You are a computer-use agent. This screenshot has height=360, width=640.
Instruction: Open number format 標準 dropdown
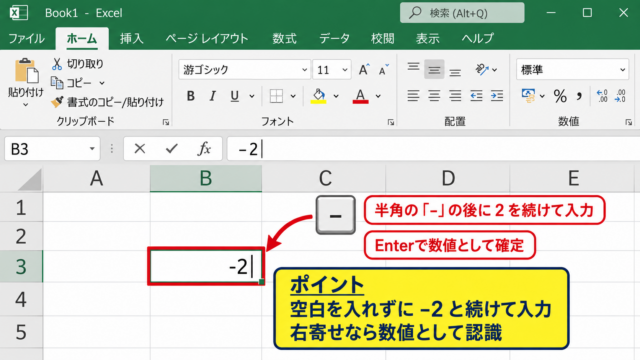tap(622, 70)
